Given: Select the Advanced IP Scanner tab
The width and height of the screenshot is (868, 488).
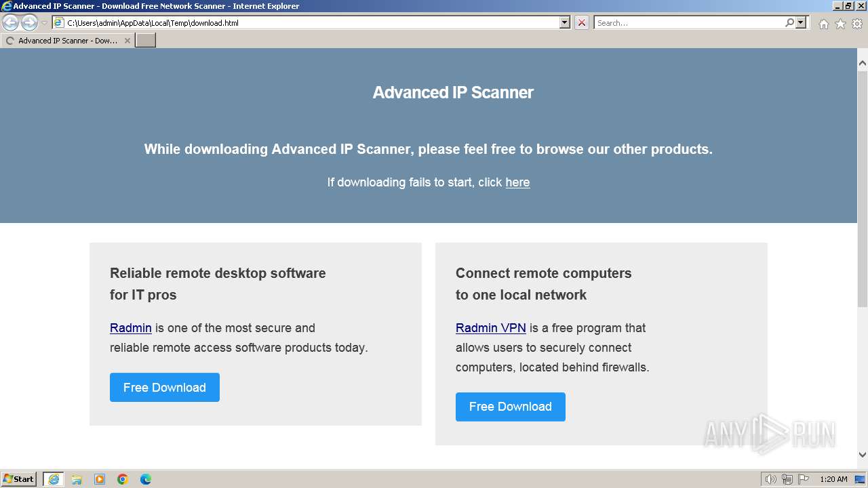Looking at the screenshot, I should (x=68, y=41).
